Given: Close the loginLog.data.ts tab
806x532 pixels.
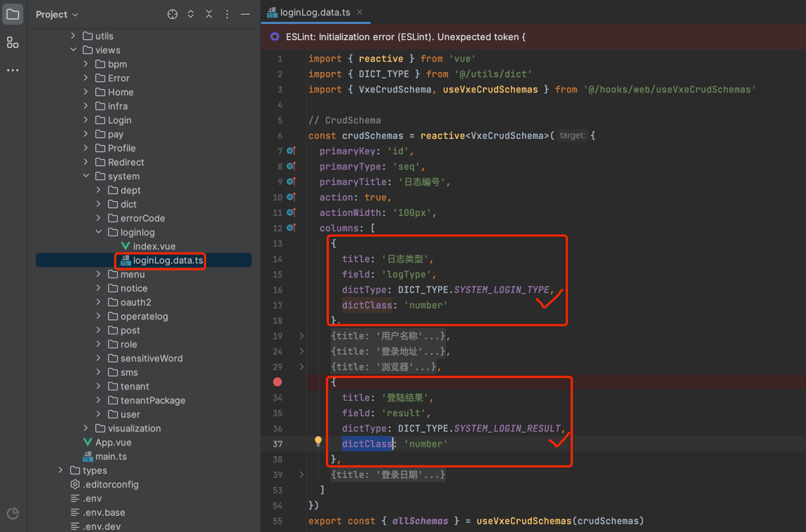Looking at the screenshot, I should click(x=360, y=13).
